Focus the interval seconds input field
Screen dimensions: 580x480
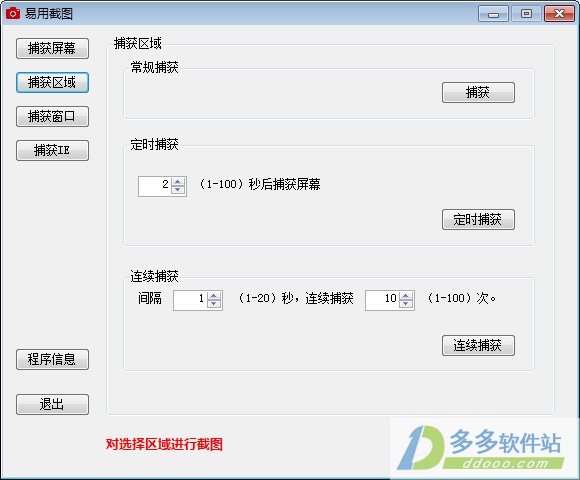click(x=190, y=300)
